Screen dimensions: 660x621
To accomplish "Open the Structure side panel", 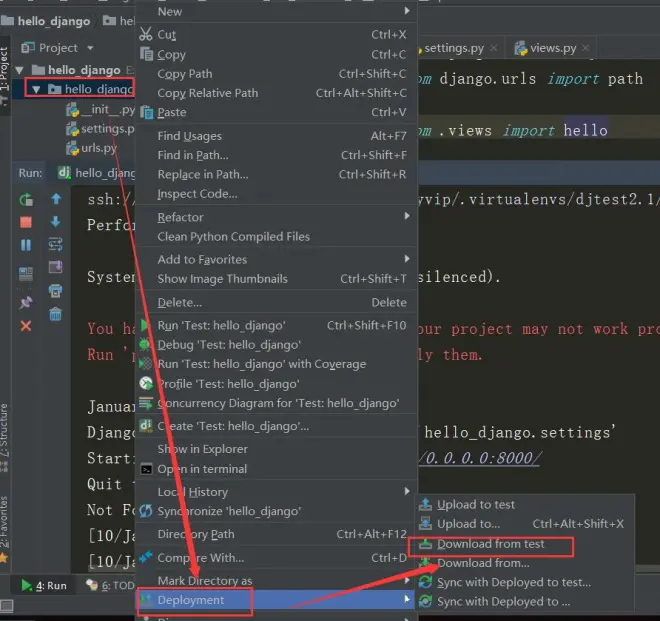I will [4, 436].
